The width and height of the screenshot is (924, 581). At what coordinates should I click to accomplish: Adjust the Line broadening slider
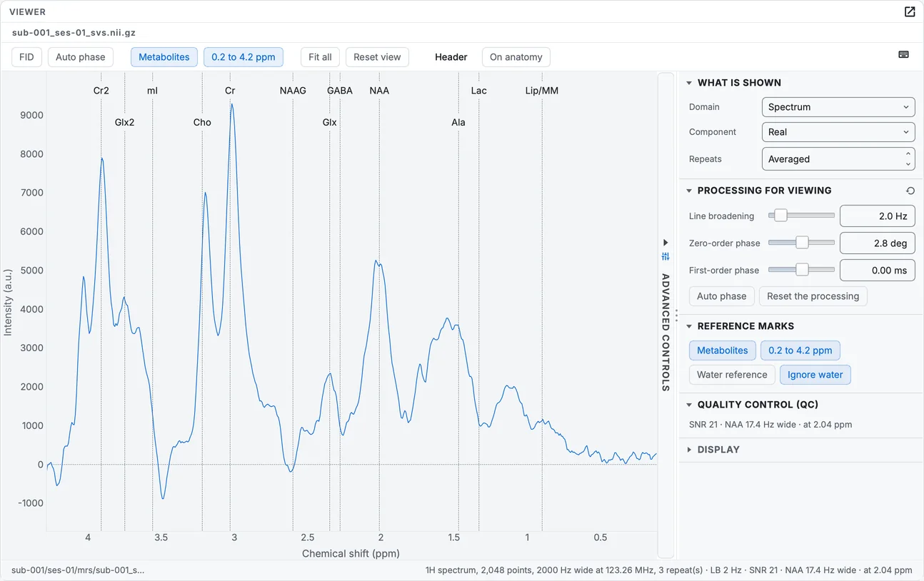tap(801, 216)
